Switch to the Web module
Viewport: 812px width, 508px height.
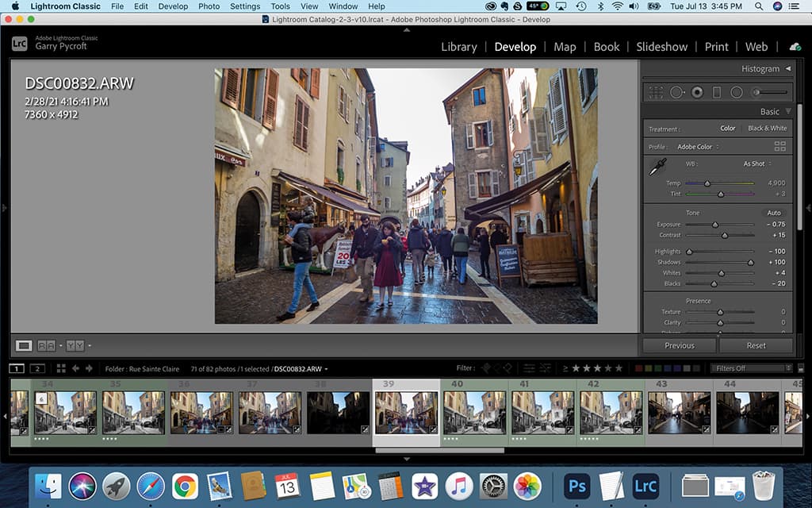pyautogui.click(x=756, y=47)
